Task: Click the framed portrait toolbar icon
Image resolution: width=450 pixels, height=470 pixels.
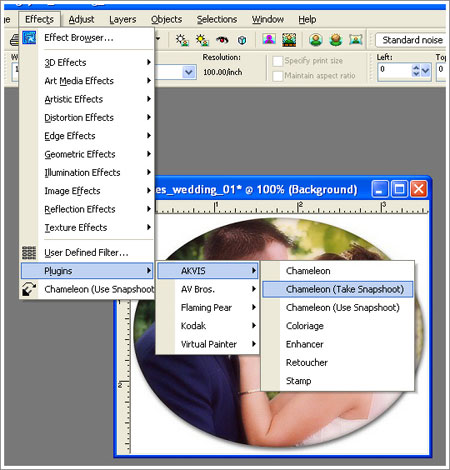Action: (356, 40)
